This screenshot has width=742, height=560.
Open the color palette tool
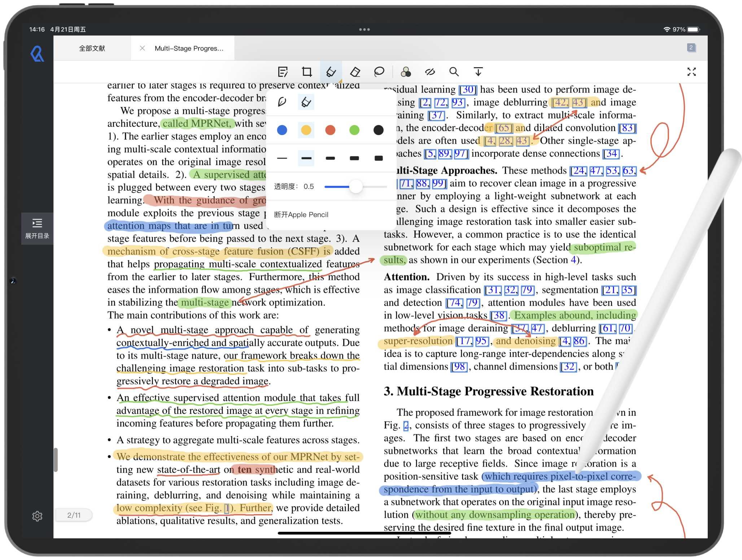coord(406,72)
